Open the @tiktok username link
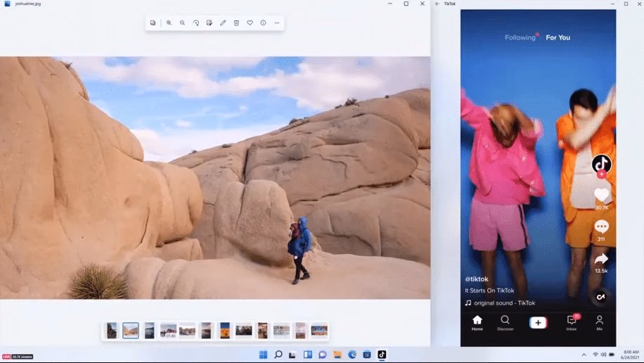Screen dimensions: 644x363 click(x=477, y=279)
